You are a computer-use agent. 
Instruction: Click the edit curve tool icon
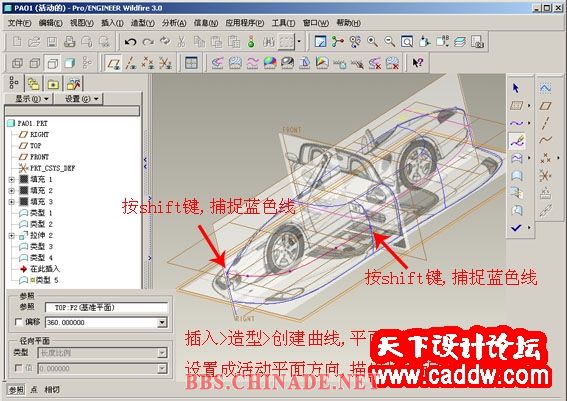coord(517,141)
